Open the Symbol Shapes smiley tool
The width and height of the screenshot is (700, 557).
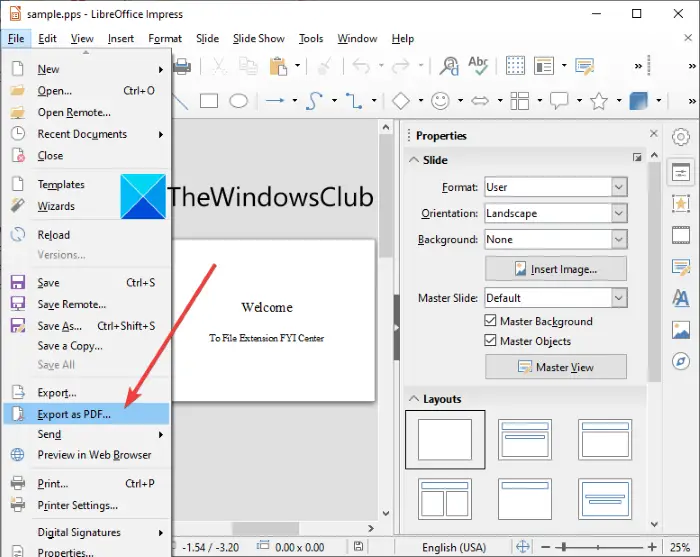(x=440, y=101)
